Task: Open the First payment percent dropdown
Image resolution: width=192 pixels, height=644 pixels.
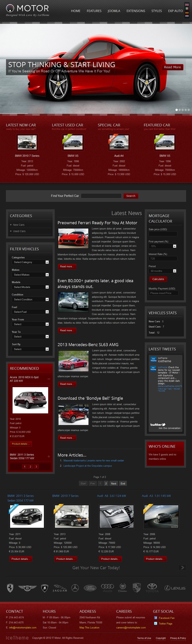Action: [x=163, y=246]
